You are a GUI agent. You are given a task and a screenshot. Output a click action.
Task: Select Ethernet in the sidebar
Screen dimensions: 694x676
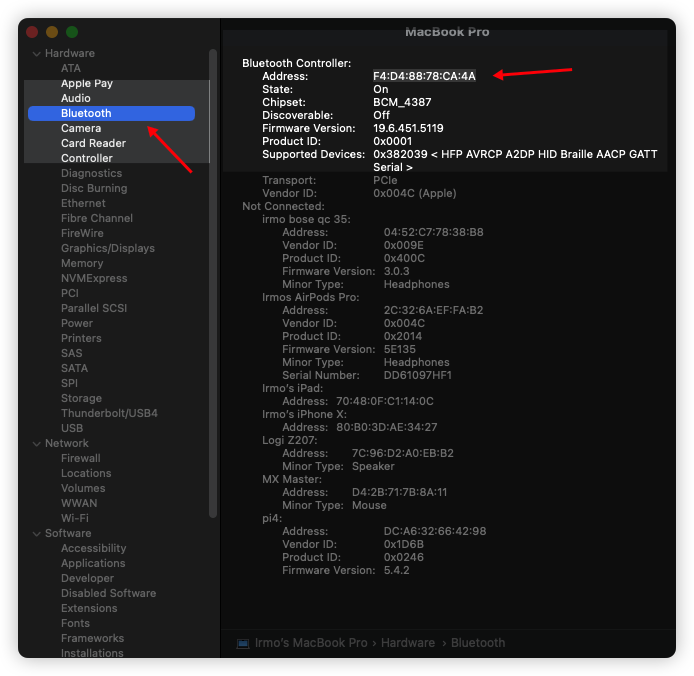pyautogui.click(x=83, y=203)
